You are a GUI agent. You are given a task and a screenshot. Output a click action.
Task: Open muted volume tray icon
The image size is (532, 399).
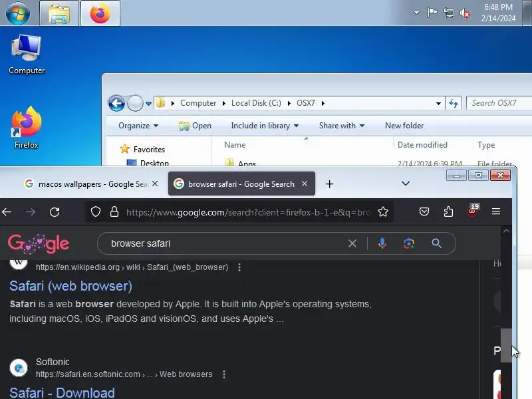465,13
